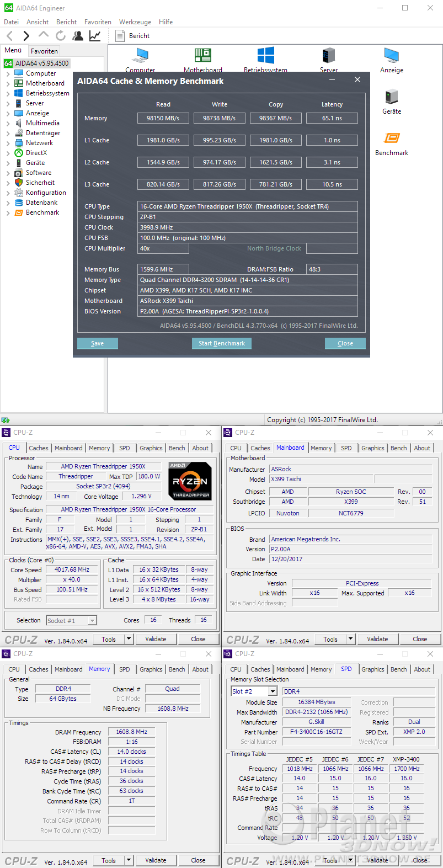Select Datenbank in the sidebar tree

pos(42,203)
